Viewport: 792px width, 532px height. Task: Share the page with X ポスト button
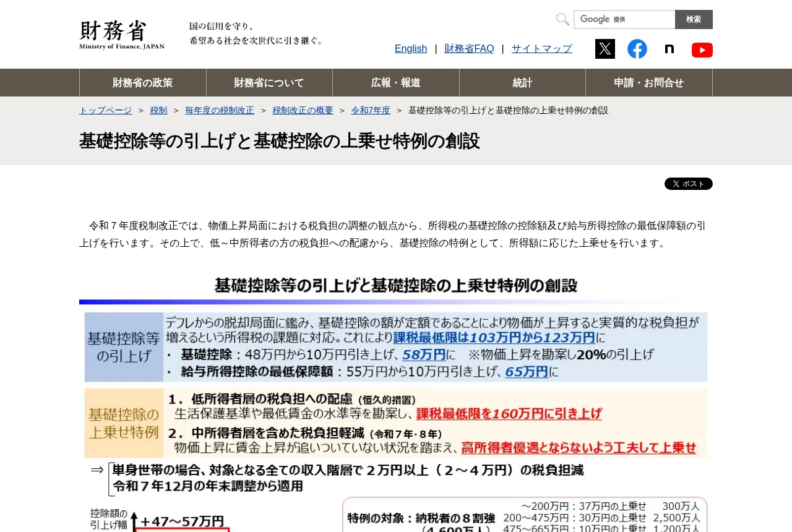[689, 184]
